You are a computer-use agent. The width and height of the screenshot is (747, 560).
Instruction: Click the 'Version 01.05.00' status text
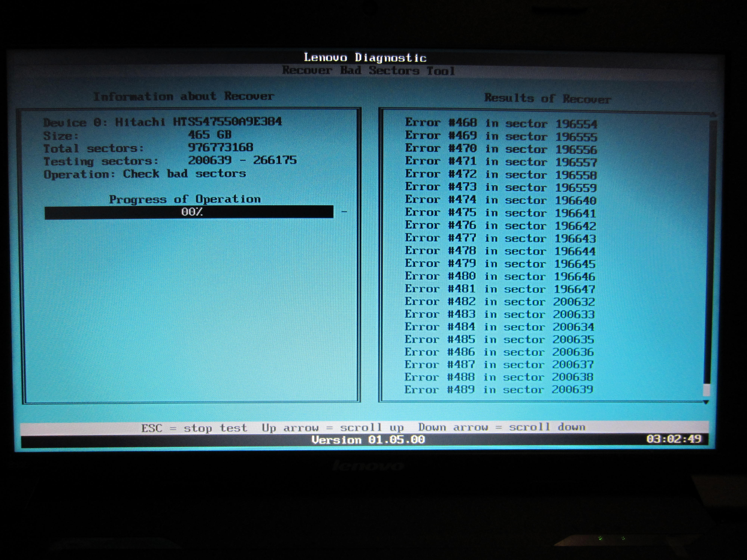point(368,439)
